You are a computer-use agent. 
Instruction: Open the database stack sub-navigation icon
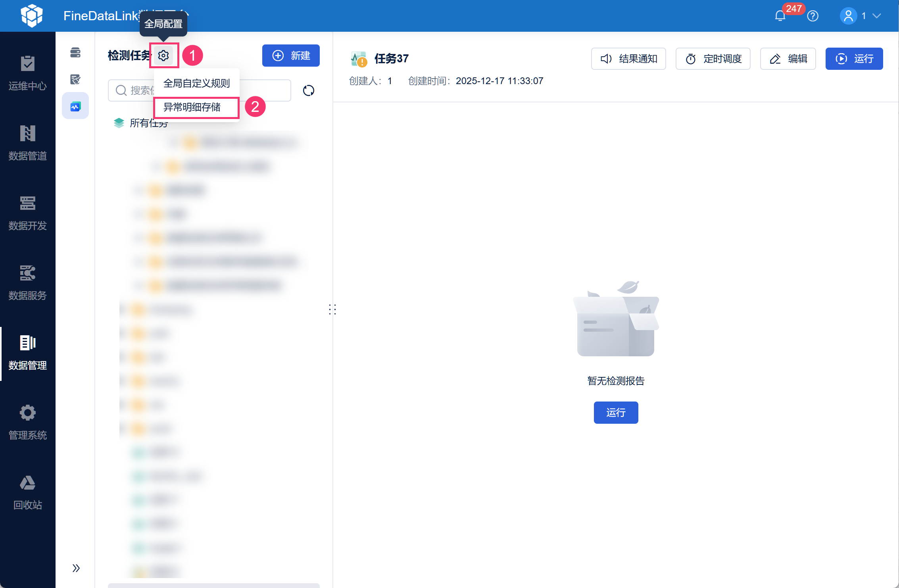point(75,52)
